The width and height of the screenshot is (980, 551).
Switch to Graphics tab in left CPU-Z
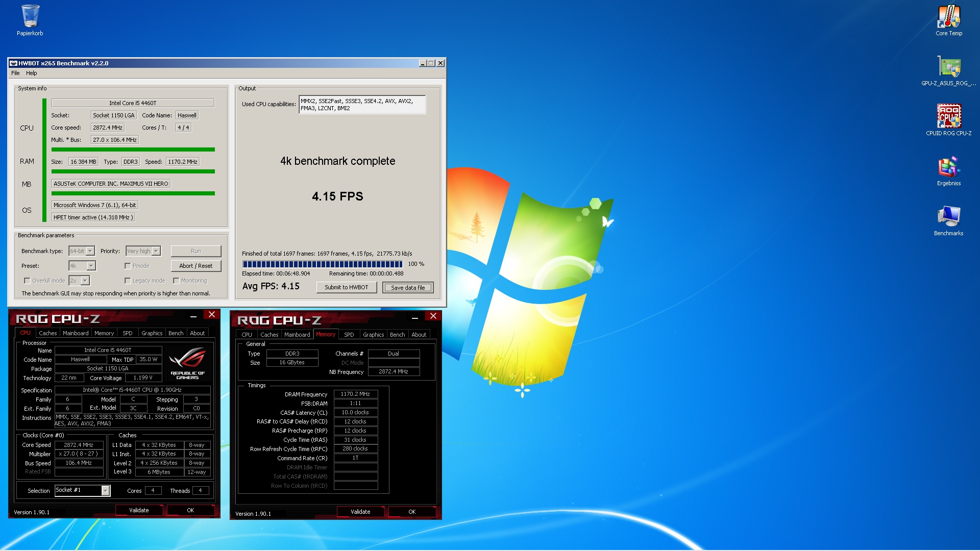(x=152, y=333)
